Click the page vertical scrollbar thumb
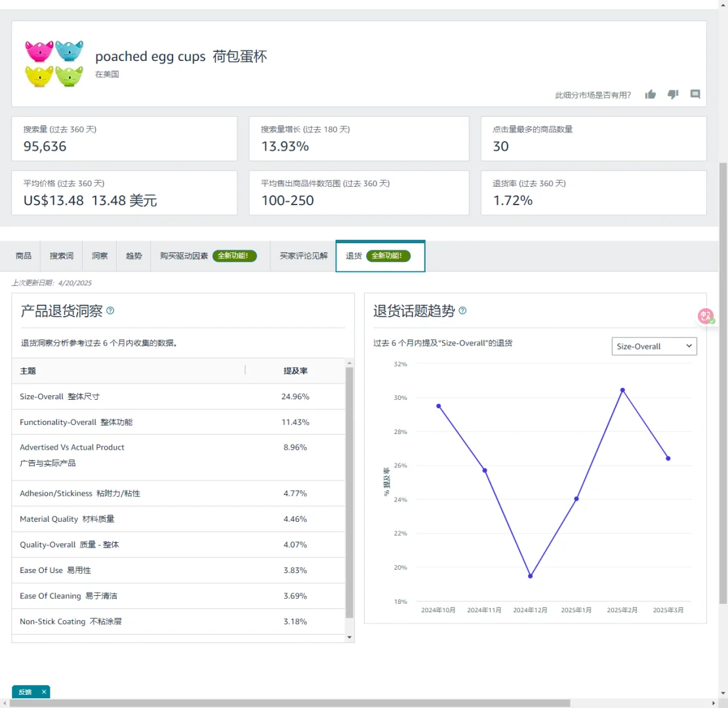Screen dimensions: 728x708 (723, 383)
